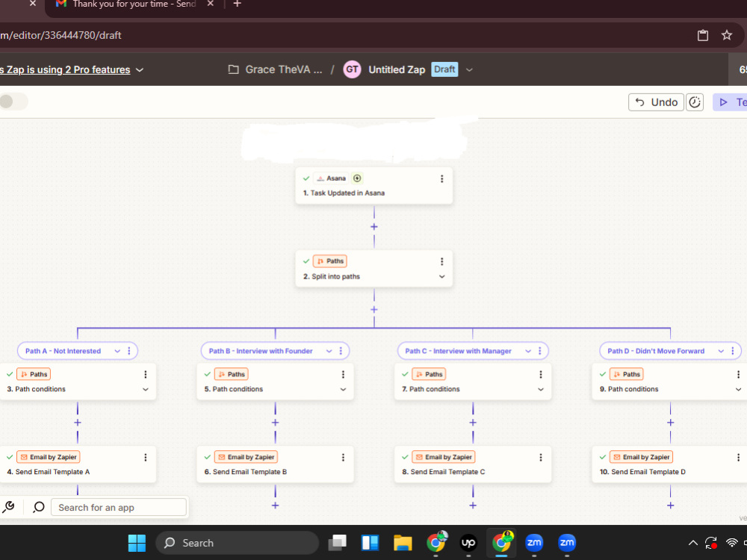Open the Path C options three-dot menu

540,351
